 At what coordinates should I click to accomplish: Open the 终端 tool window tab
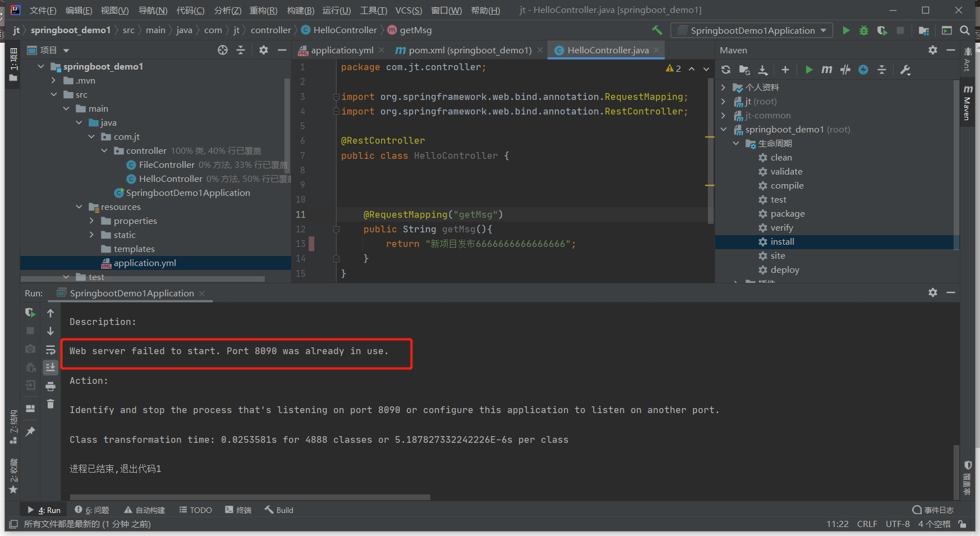click(x=238, y=510)
